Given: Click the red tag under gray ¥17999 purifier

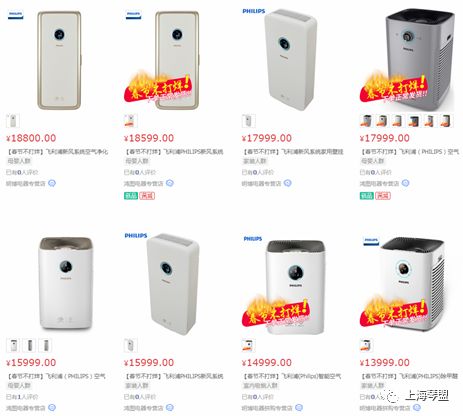Looking at the screenshot, I should (383, 196).
